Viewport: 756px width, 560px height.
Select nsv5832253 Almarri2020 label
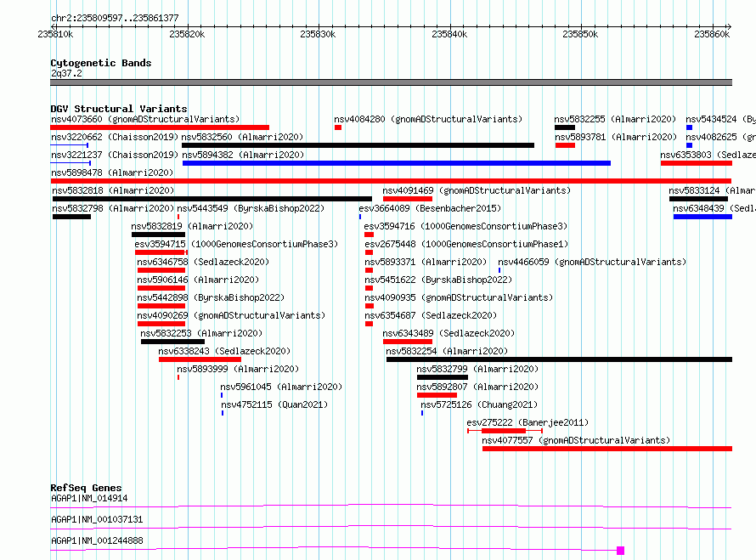pyautogui.click(x=201, y=333)
